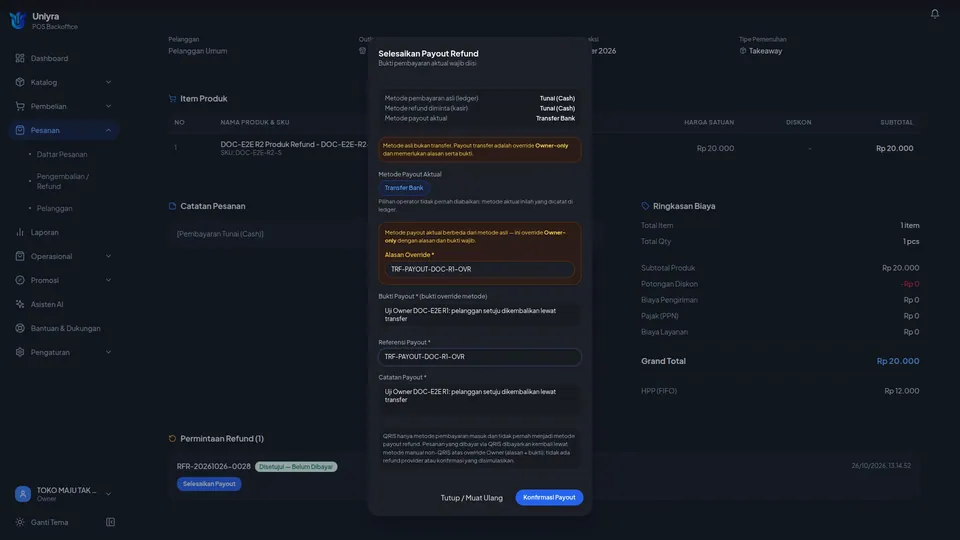Expand the Pembelian menu chevron
The height and width of the screenshot is (540, 960).
108,106
